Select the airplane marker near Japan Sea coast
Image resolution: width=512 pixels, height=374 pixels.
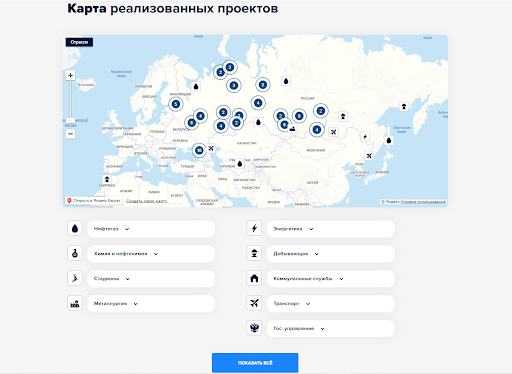(369, 156)
